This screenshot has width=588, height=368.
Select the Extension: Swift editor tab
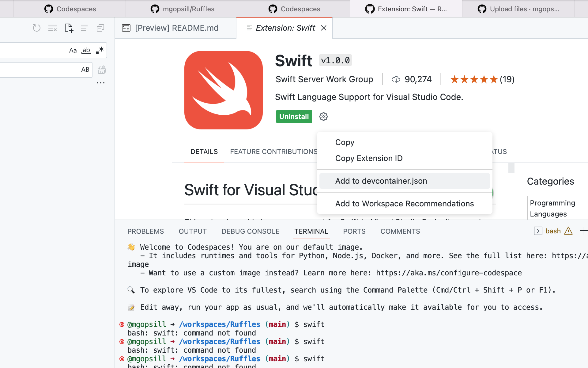[x=285, y=28]
